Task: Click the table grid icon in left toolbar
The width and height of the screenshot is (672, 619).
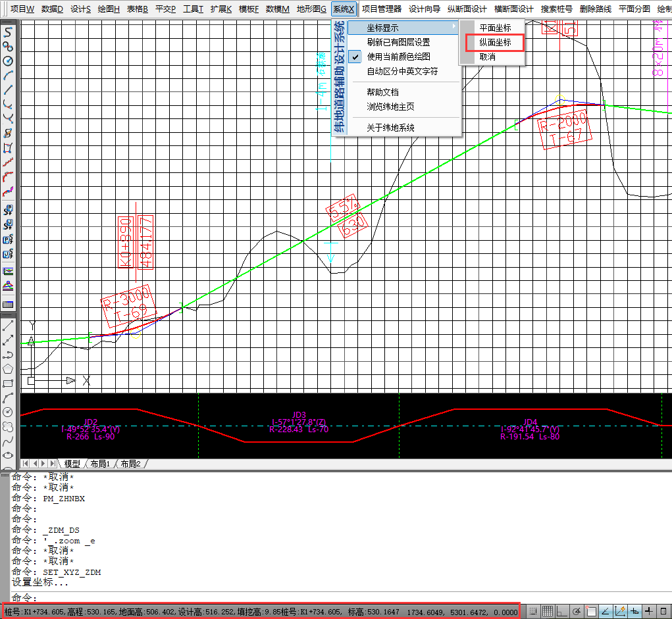Action: [9, 305]
